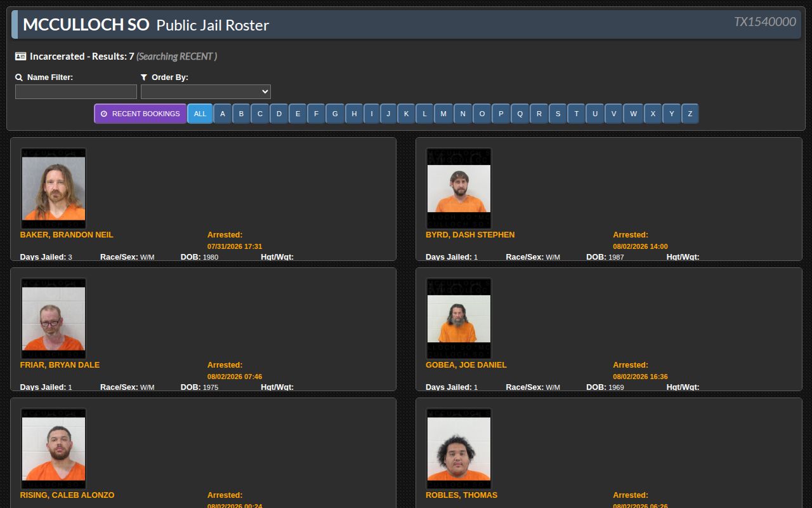The height and width of the screenshot is (508, 812).
Task: Filter roster by letter S
Action: point(558,114)
